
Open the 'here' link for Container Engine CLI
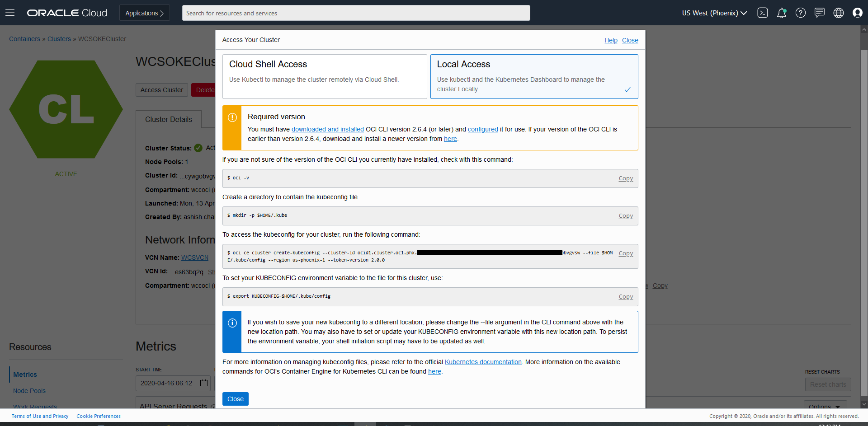pos(434,371)
